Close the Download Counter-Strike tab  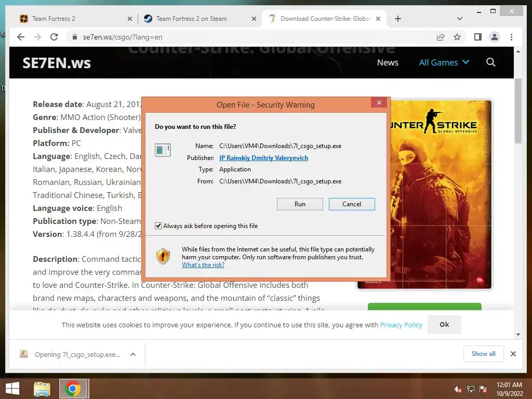point(378,19)
